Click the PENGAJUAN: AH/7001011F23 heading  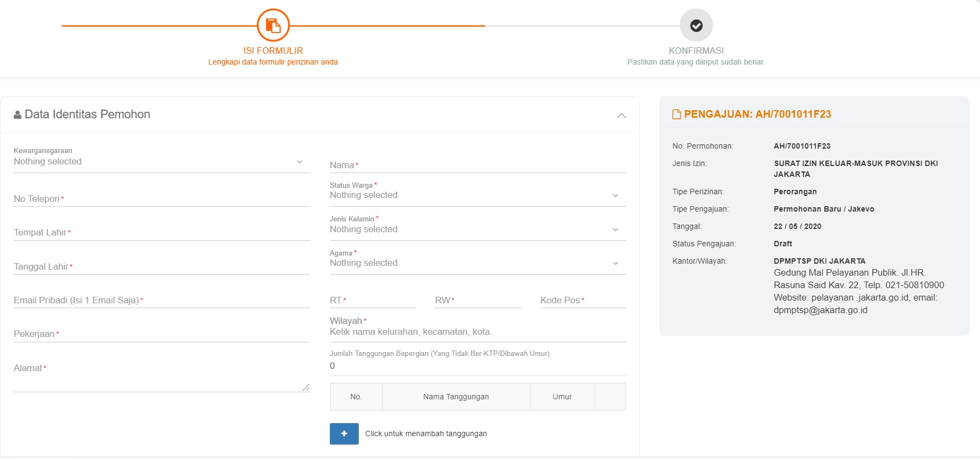point(758,114)
